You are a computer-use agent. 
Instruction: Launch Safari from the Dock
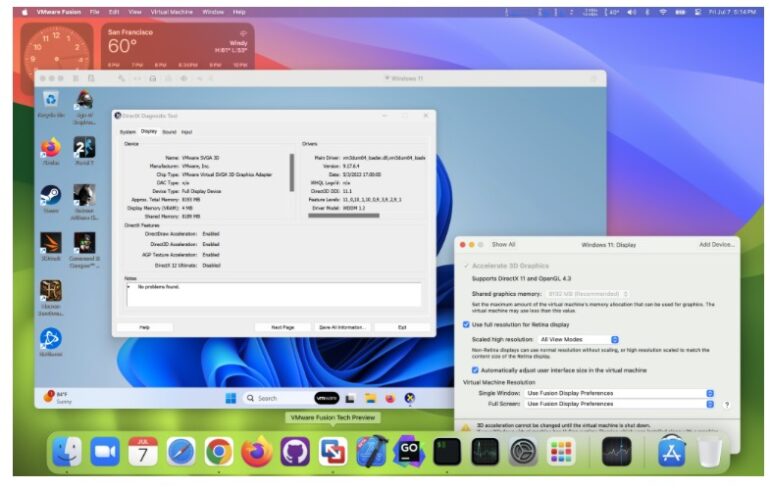[x=181, y=451]
